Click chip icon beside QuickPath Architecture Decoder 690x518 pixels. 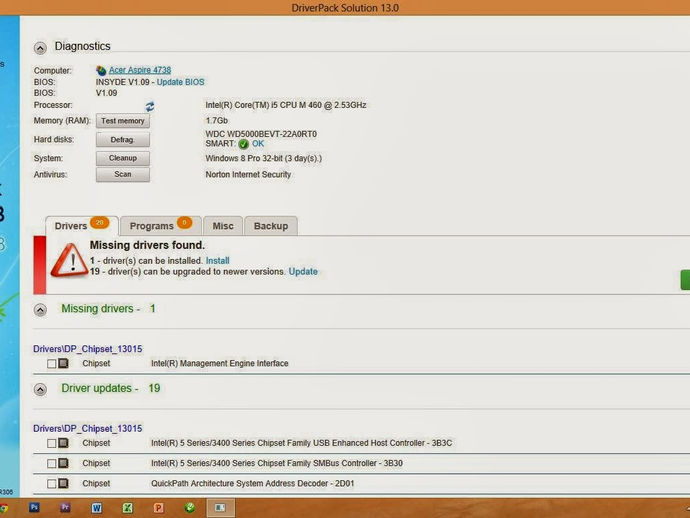[x=63, y=483]
